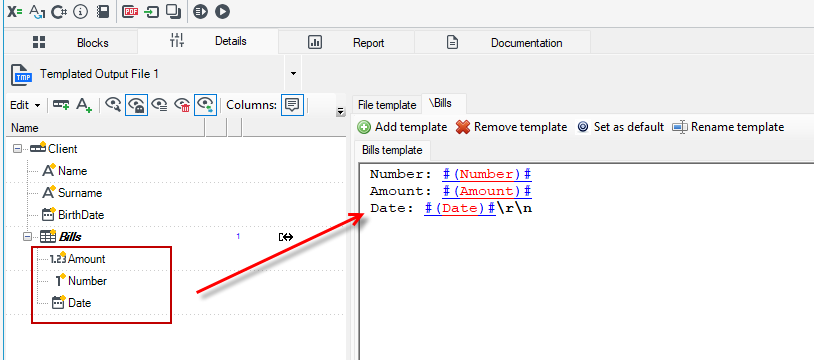Click the green arrow import icon

152,11
